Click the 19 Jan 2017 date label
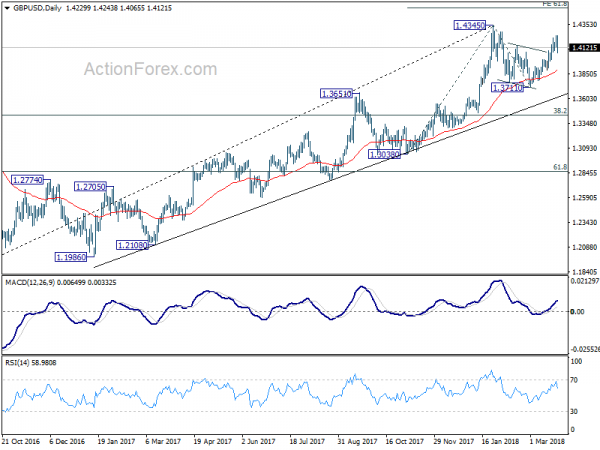The width and height of the screenshot is (600, 450). tap(116, 441)
